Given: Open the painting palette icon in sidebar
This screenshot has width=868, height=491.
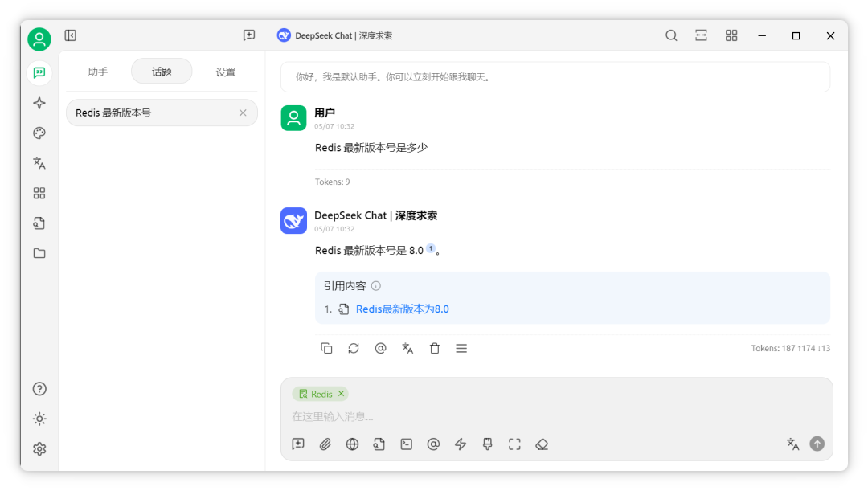Looking at the screenshot, I should click(x=39, y=133).
